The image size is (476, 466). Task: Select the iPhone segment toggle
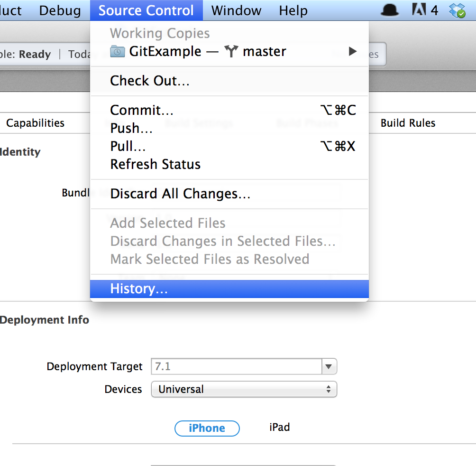[207, 428]
